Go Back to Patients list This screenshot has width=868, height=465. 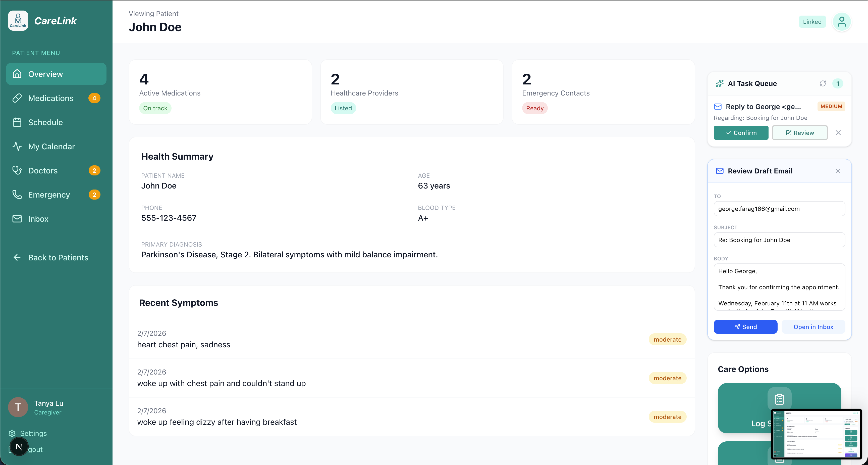[58, 258]
